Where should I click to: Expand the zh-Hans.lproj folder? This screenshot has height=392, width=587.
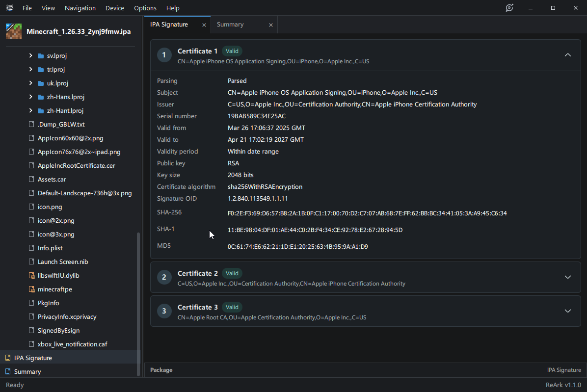(31, 97)
